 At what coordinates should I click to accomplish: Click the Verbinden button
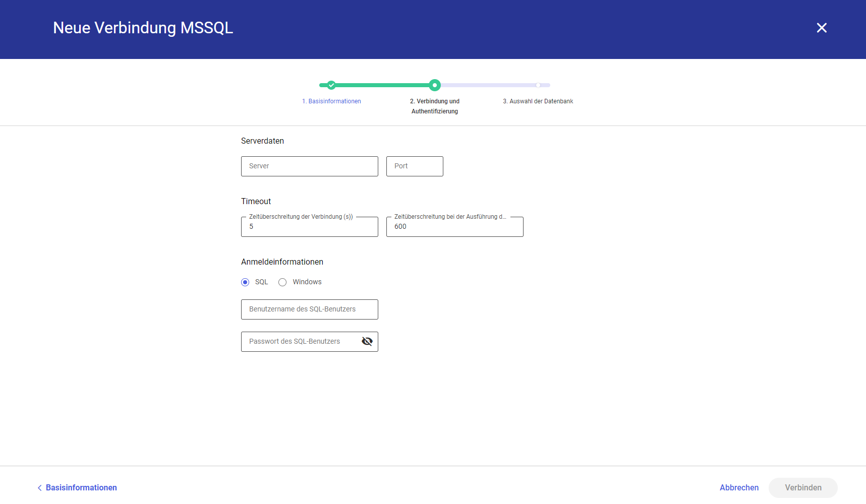pyautogui.click(x=803, y=487)
